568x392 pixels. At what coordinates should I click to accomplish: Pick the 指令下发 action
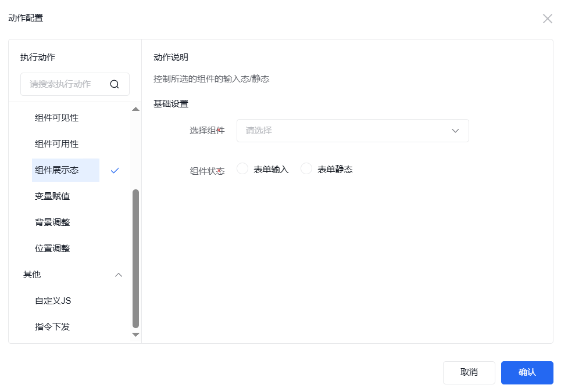52,327
